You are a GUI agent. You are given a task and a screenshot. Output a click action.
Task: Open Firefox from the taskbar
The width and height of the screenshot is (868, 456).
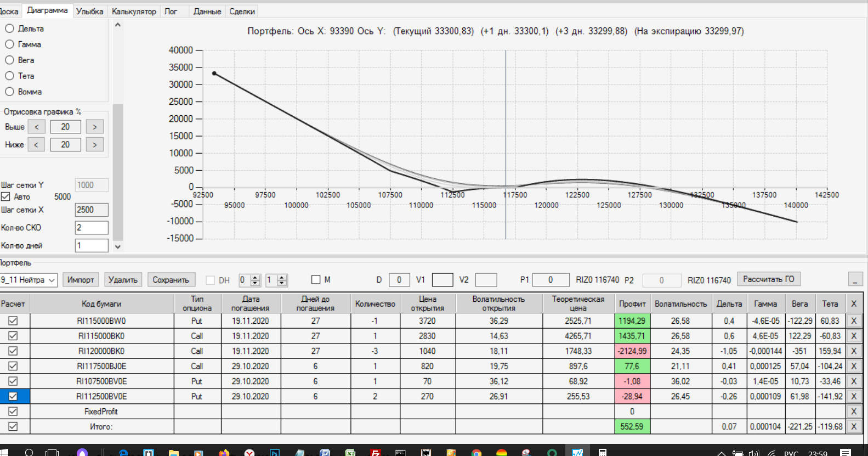coord(224,453)
